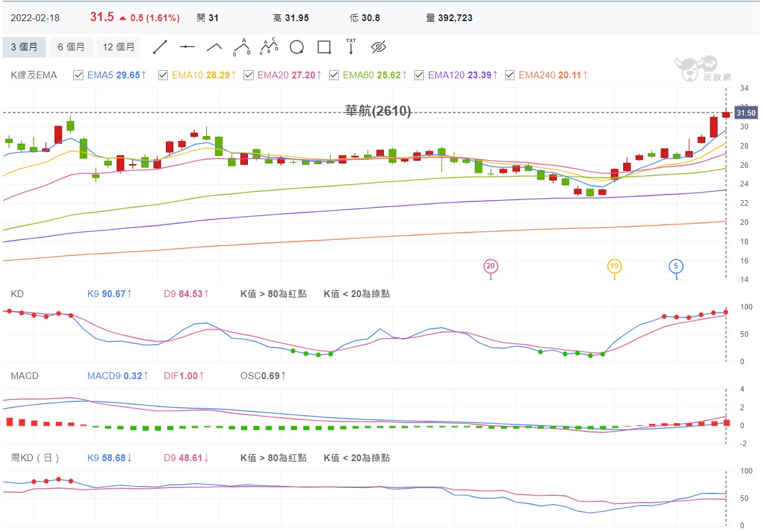Viewport: 763px width, 532px height.
Task: Select the 0-A-B-C-D wave pattern tool
Action: [x=269, y=47]
